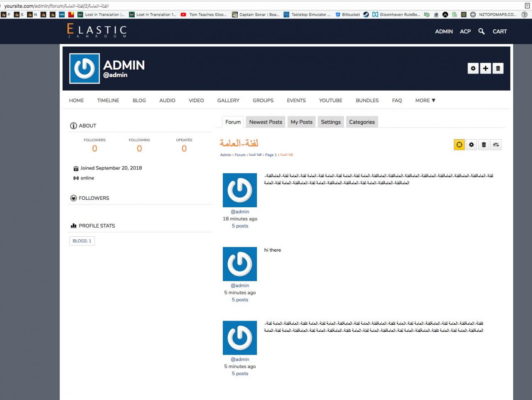Open the GROUPS menu item
Viewport: 532px width, 400px height.
pos(263,101)
